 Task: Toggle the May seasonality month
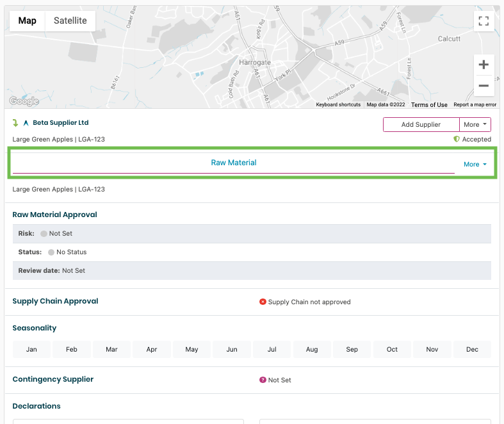click(191, 349)
